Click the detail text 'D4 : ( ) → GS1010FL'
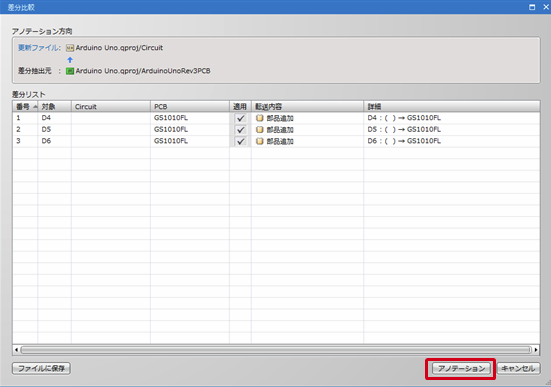Viewport: 551px width, 387px height. coord(404,118)
